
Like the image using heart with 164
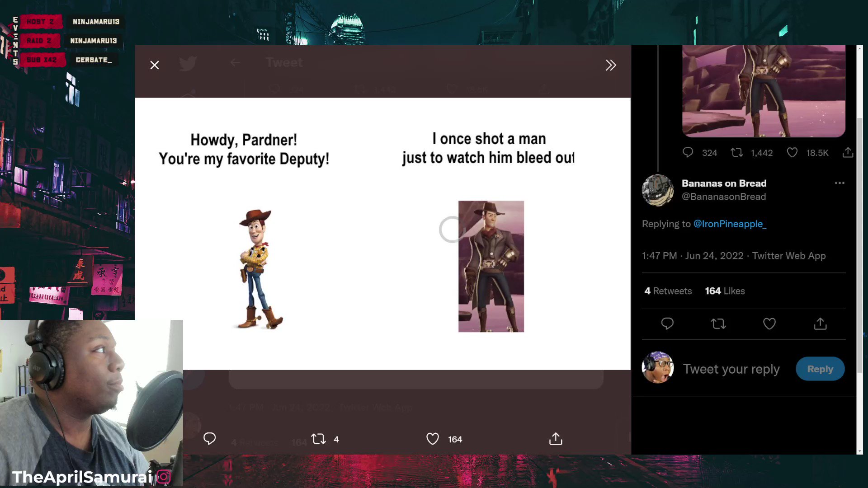pos(433,439)
